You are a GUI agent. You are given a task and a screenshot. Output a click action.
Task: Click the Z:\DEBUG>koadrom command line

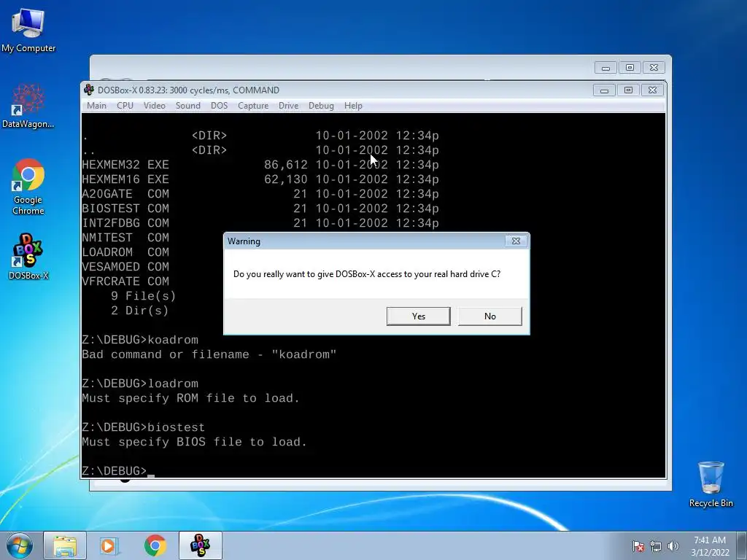coord(140,340)
